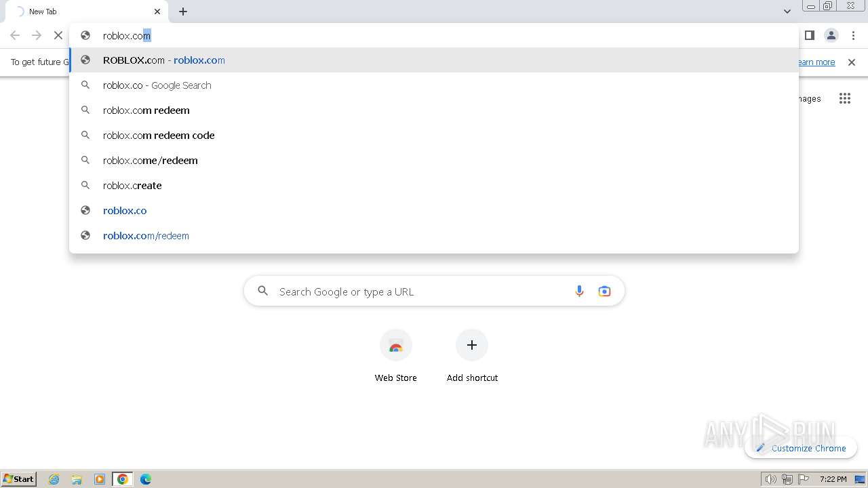Launch Internet Explorer from the taskbar

pos(54,479)
